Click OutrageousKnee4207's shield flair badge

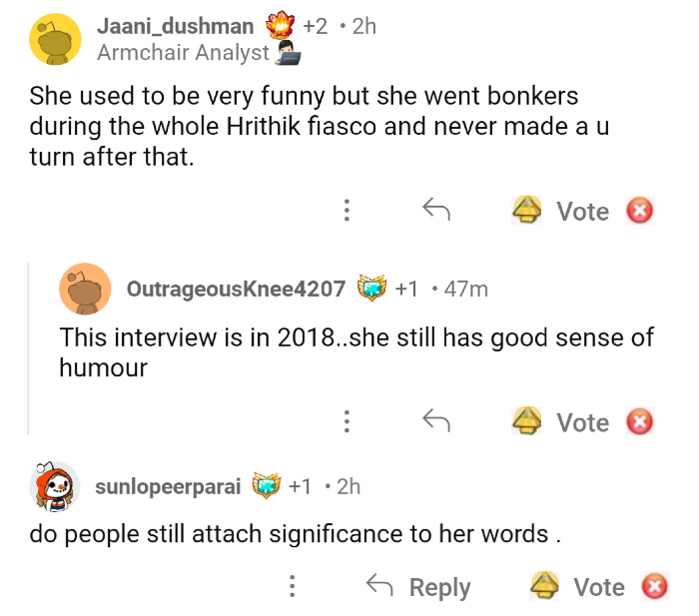372,290
